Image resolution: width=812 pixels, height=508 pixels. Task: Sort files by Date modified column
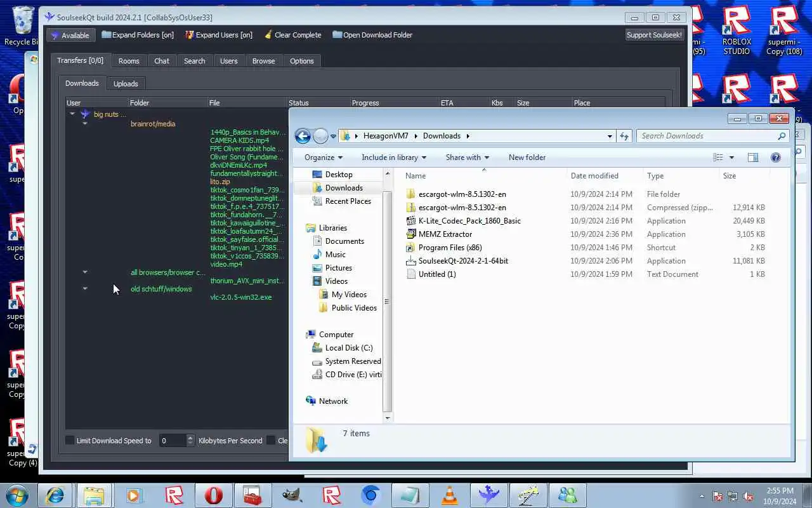pos(594,176)
